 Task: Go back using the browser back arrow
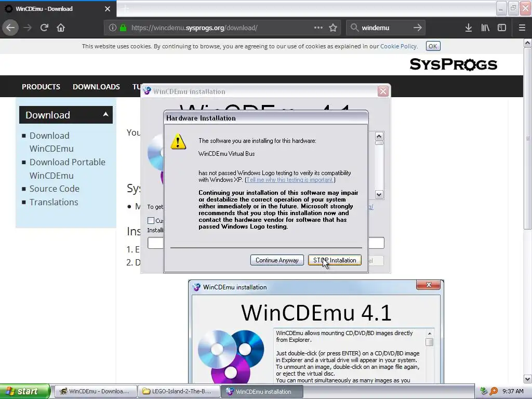coord(10,28)
